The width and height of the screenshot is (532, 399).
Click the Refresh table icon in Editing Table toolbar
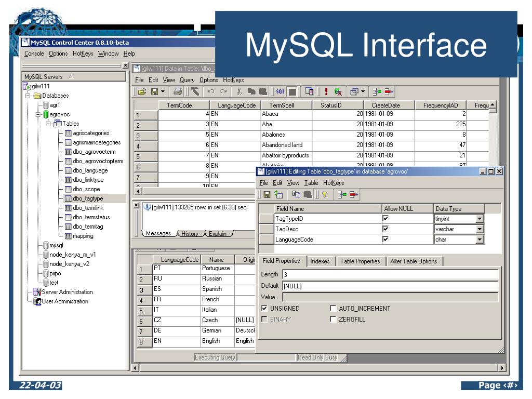click(278, 194)
